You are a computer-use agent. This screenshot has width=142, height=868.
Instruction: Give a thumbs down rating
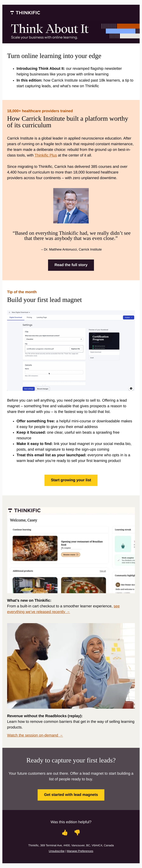click(x=77, y=833)
